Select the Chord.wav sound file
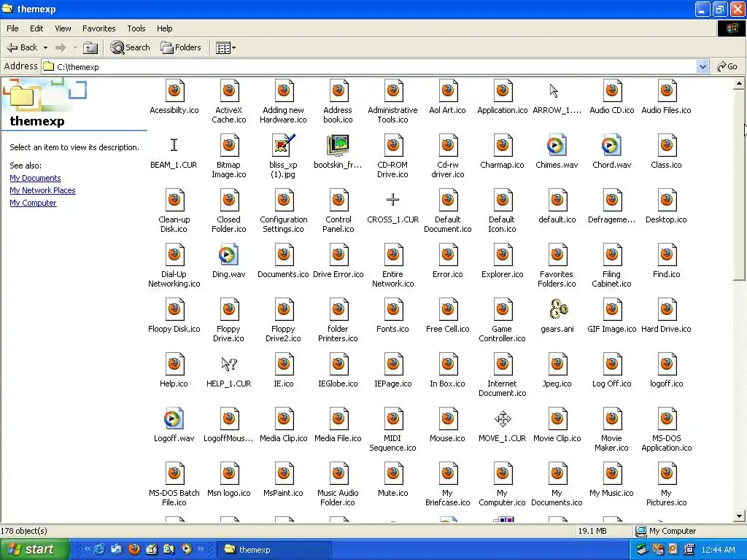The width and height of the screenshot is (747, 560). click(612, 145)
